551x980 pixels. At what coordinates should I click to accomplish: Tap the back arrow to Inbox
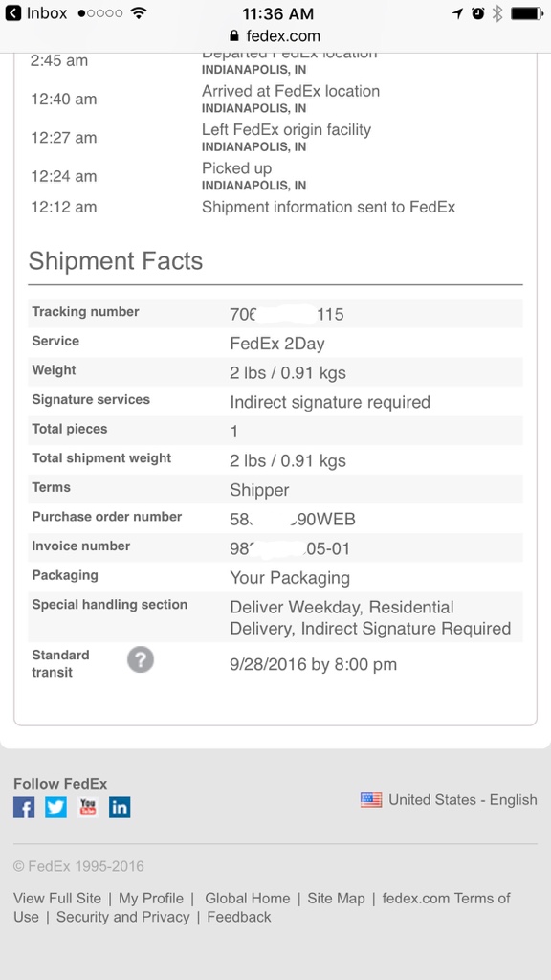(13, 13)
